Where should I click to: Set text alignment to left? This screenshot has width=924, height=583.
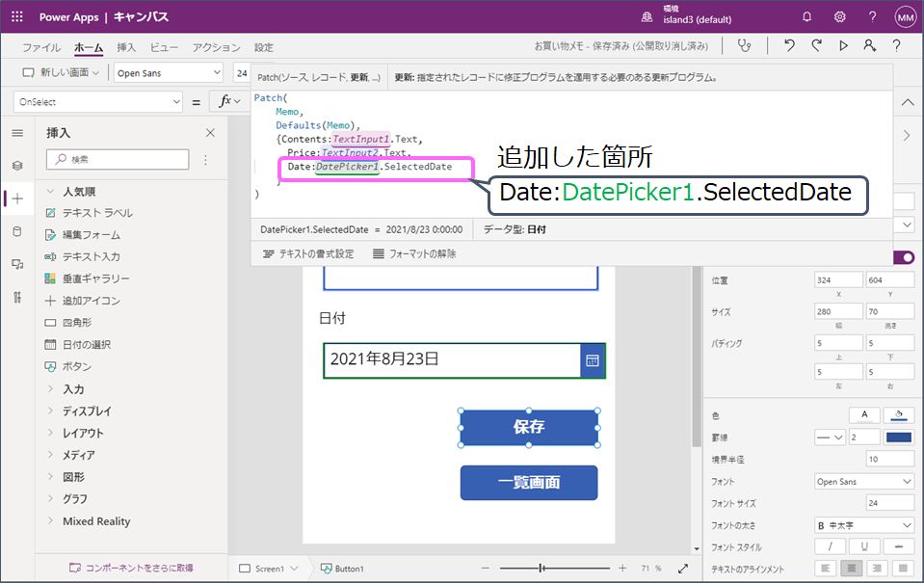pos(826,569)
